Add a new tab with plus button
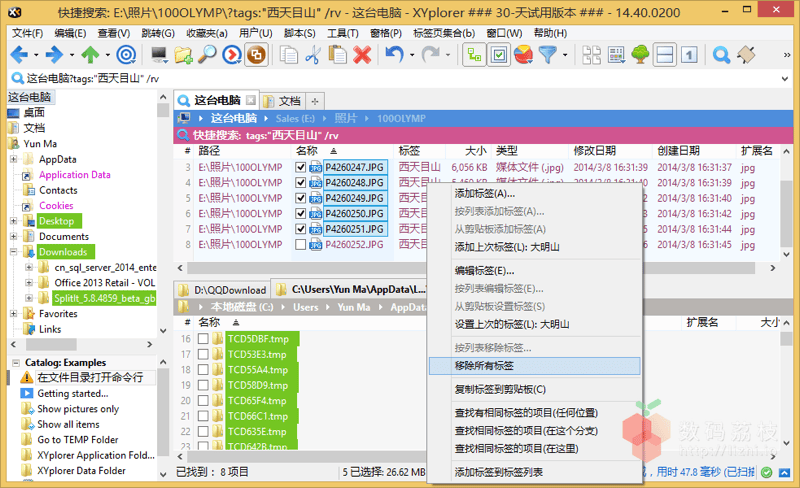Screen dimensions: 800x488 pos(315,101)
